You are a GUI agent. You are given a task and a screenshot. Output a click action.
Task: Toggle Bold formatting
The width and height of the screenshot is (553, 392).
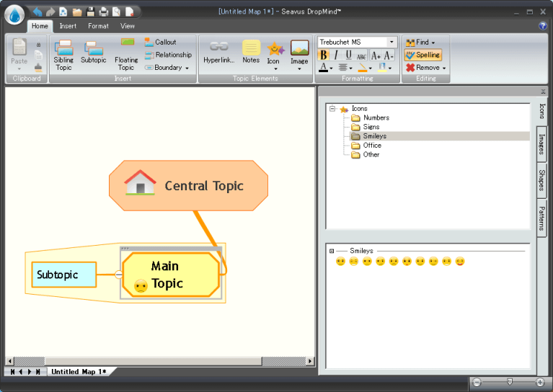[x=323, y=55]
